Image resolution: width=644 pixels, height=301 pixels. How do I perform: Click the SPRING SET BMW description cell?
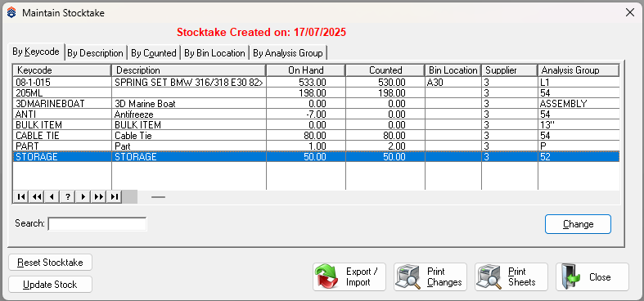[x=189, y=82]
